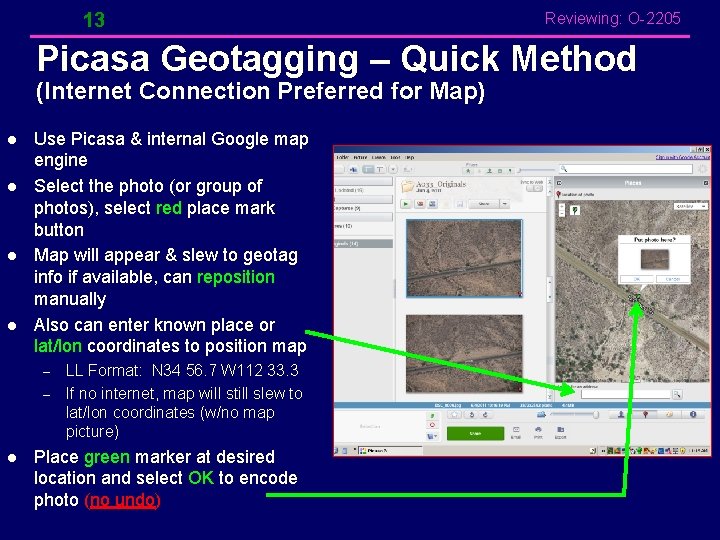Click the photo tray vertical scrollbar
The width and height of the screenshot is (720, 540).
pos(550,289)
